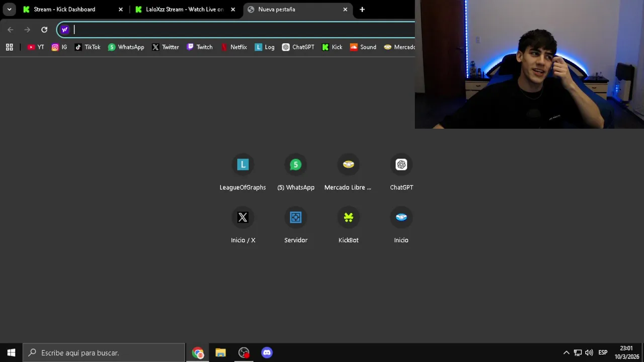Close the Nueva pestaña tab
The height and width of the screenshot is (362, 644).
[345, 9]
